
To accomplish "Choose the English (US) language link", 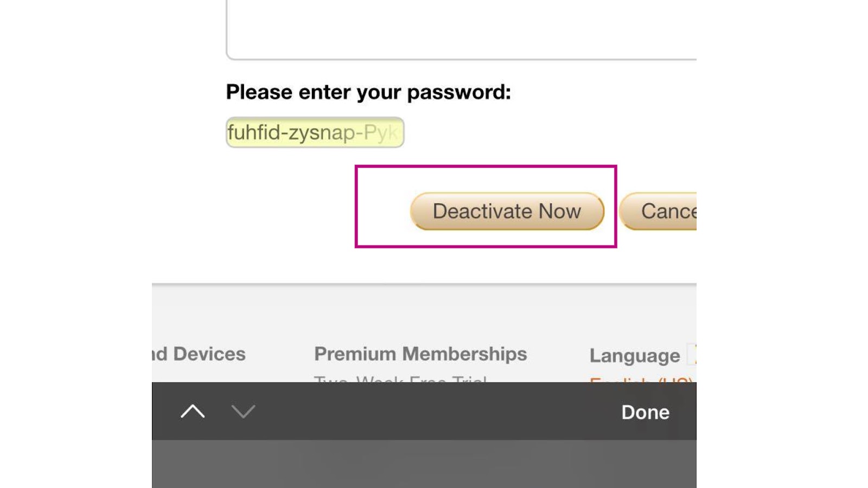I will (640, 380).
